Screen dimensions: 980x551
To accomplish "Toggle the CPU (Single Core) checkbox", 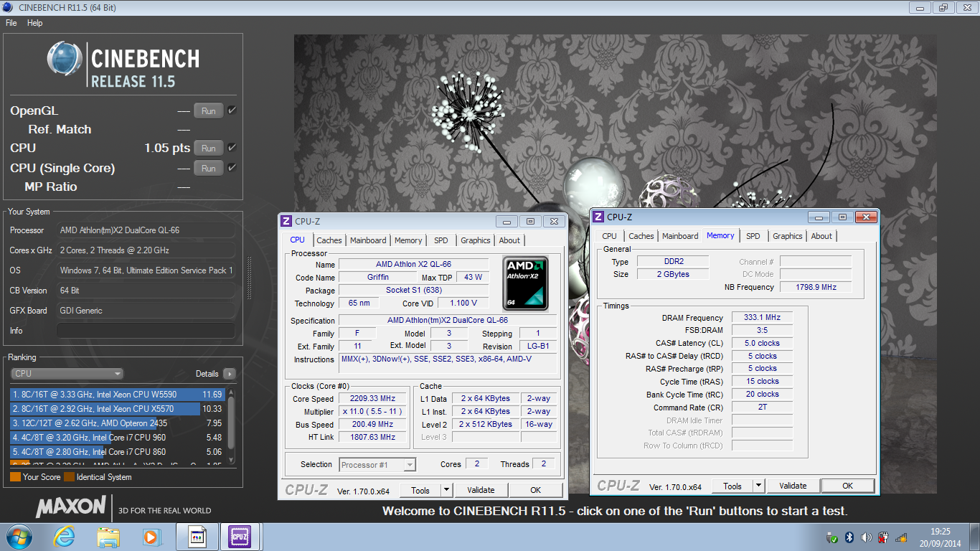I will [x=232, y=168].
